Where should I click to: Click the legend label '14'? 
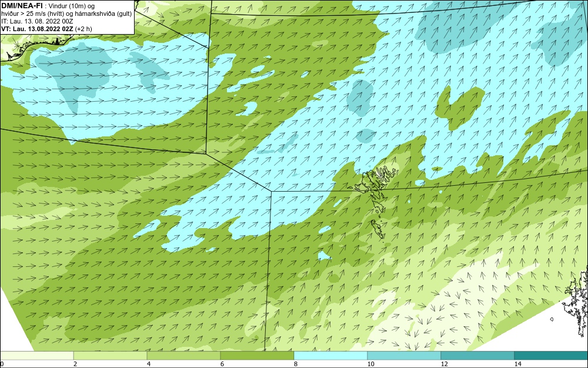coord(517,364)
